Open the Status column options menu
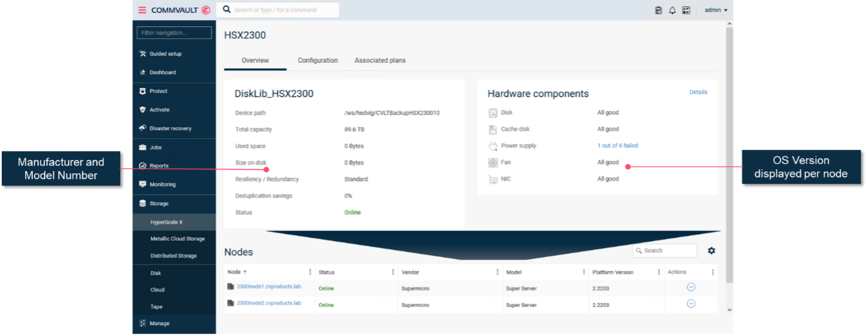This screenshot has height=336, width=868. coord(393,272)
